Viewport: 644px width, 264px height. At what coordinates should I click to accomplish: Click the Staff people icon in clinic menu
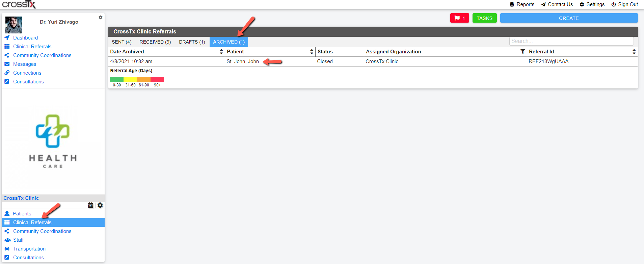[x=7, y=240]
